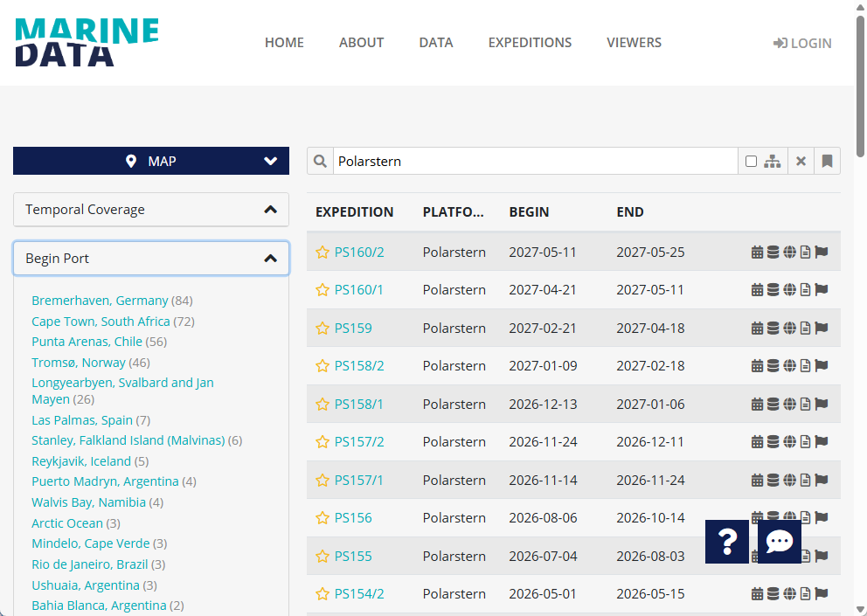Tick the hierarchy checkbox in search bar
This screenshot has height=616, width=867.
751,162
